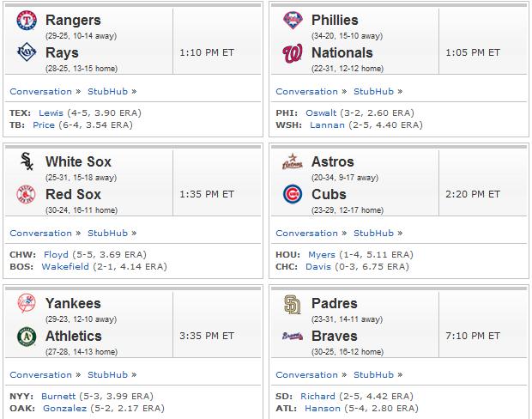Open Conversation for Astros vs Cubs
The height and width of the screenshot is (419, 532).
coord(306,233)
